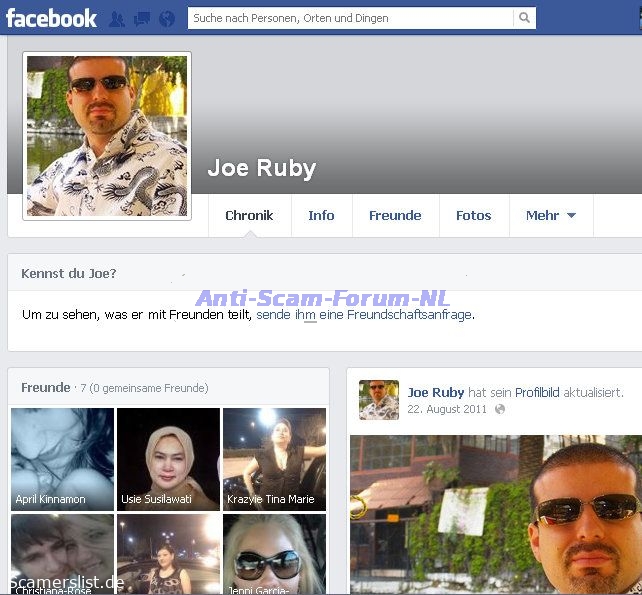Click the Facebook logo
This screenshot has height=595, width=642.
pyautogui.click(x=52, y=18)
